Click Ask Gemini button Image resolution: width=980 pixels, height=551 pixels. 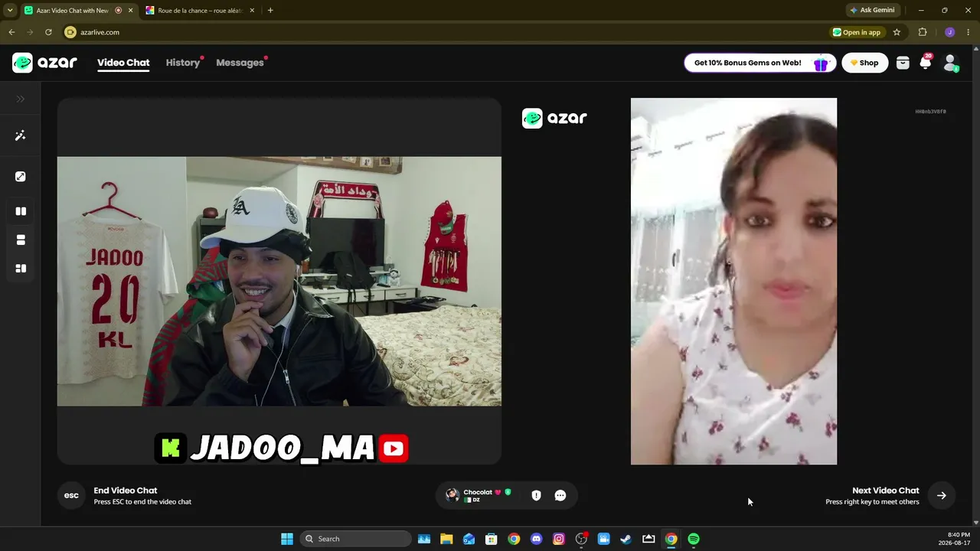872,11
